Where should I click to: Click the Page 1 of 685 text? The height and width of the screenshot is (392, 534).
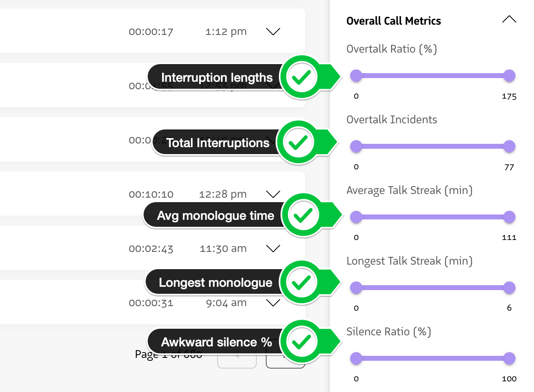(168, 354)
